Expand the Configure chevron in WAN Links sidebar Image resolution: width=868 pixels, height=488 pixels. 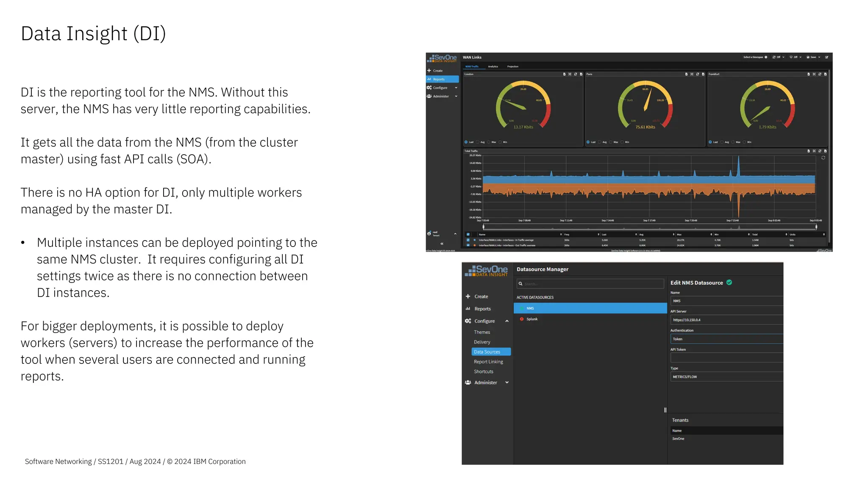pos(456,88)
